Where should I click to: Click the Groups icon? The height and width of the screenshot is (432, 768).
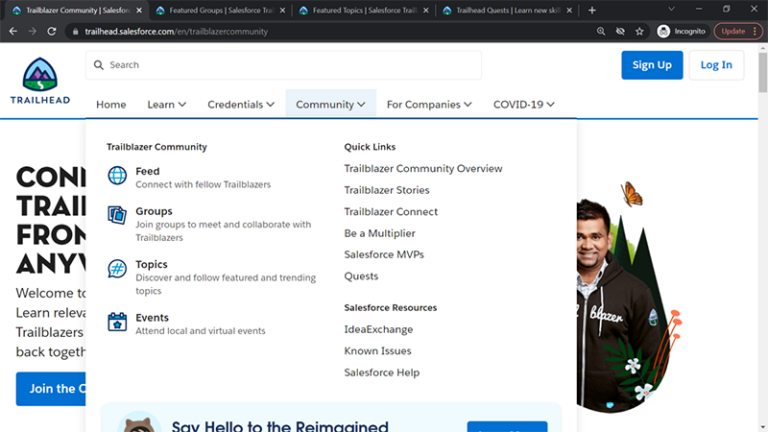pyautogui.click(x=117, y=215)
